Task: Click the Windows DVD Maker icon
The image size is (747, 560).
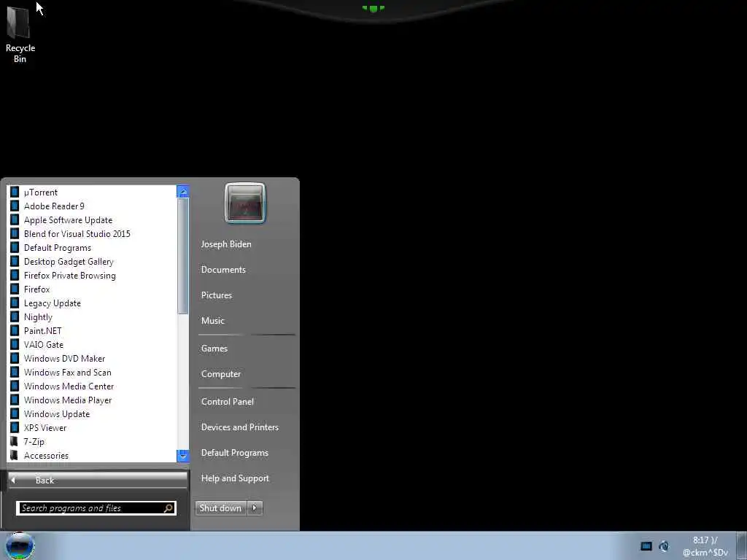Action: [15, 358]
